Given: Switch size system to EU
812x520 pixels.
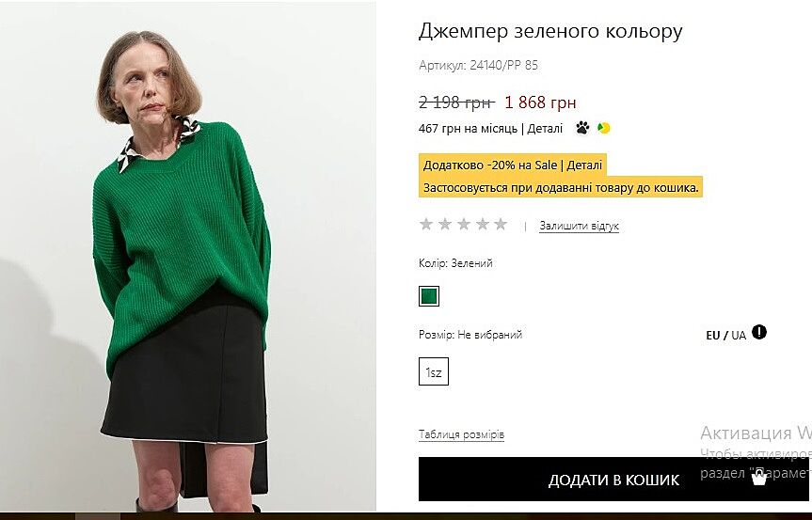Looking at the screenshot, I should 713,336.
